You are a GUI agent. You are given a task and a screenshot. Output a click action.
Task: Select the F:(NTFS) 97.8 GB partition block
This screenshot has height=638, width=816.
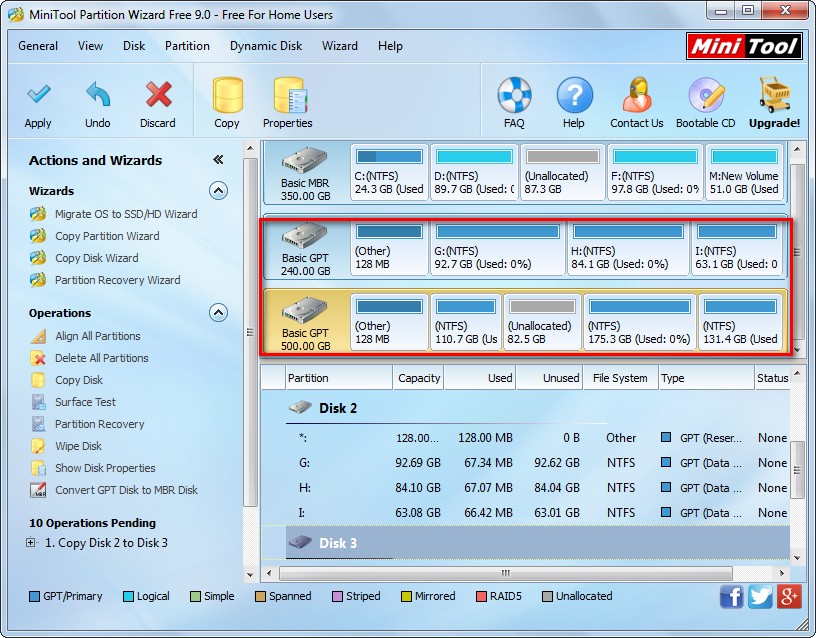pos(655,172)
